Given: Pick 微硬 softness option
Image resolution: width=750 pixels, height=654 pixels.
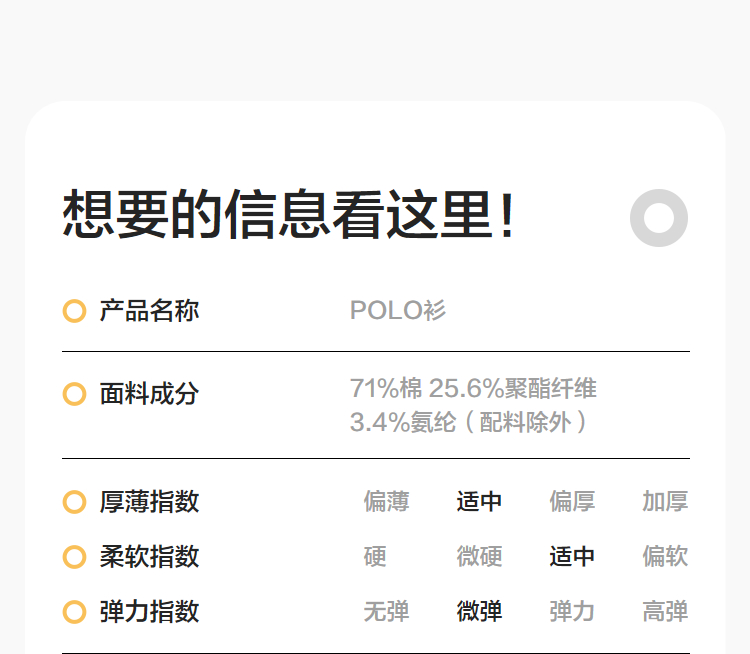Looking at the screenshot, I should pyautogui.click(x=479, y=557).
